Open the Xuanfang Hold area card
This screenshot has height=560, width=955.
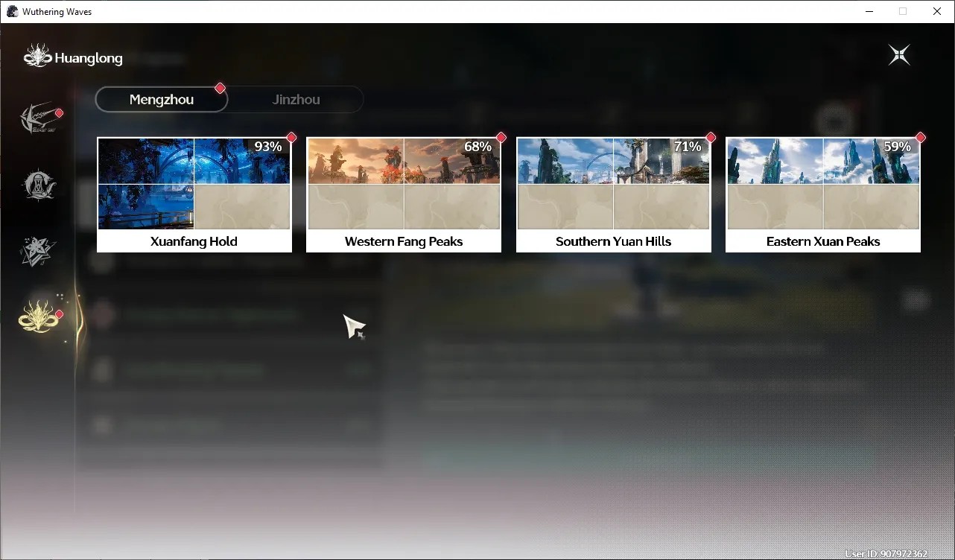pyautogui.click(x=194, y=195)
